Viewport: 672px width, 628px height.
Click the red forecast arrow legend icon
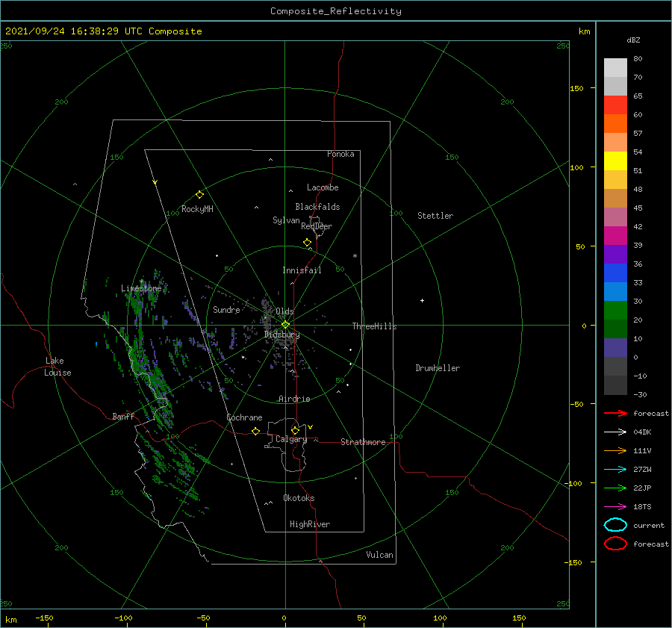coord(615,413)
